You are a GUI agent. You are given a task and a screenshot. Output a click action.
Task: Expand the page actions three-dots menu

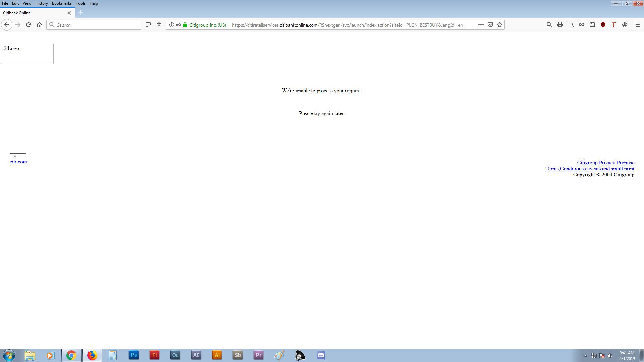481,25
